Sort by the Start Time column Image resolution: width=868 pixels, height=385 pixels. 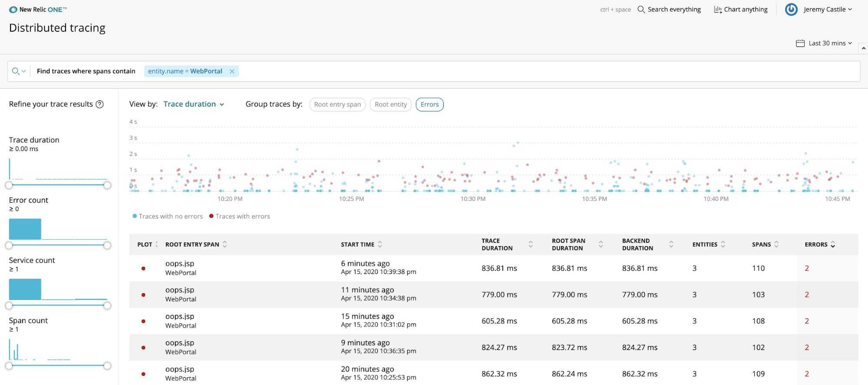pyautogui.click(x=361, y=244)
